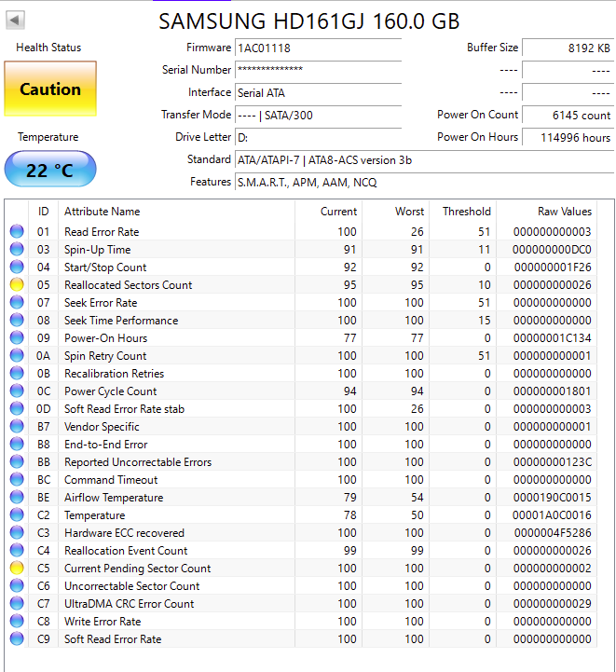Click the blue status icon for Spin-Up Time
The image size is (616, 672).
17,249
